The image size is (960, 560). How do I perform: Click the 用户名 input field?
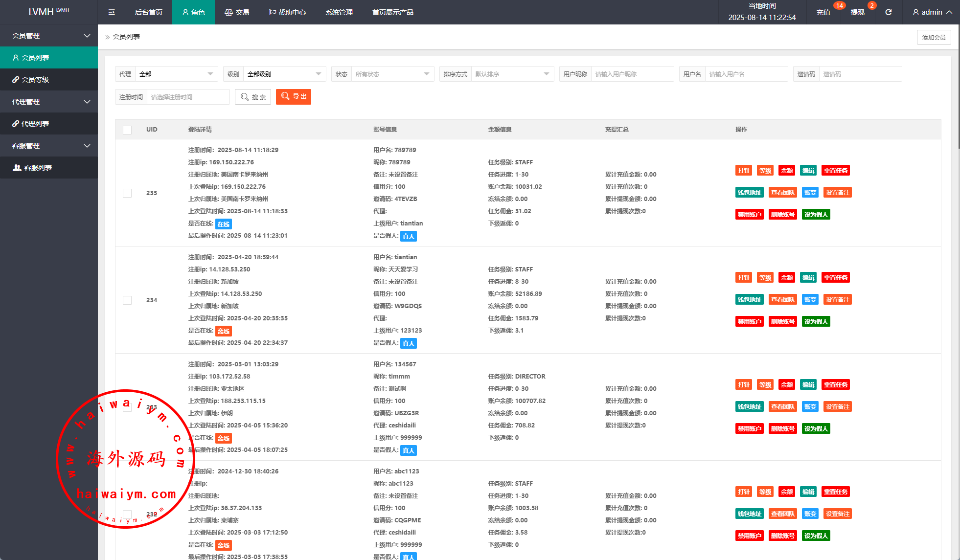point(746,74)
